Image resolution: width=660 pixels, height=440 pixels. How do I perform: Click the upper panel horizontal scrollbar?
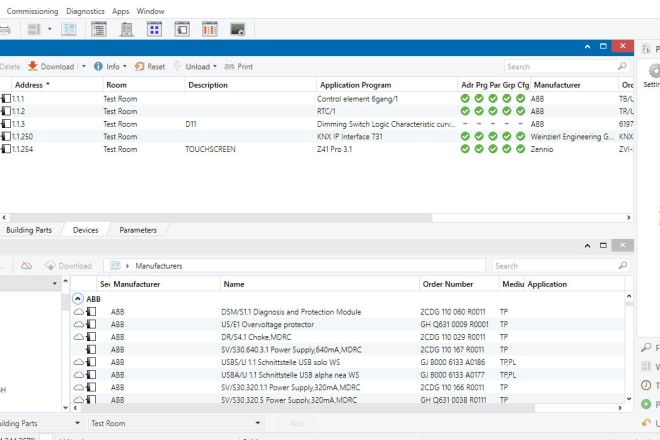coord(221,218)
